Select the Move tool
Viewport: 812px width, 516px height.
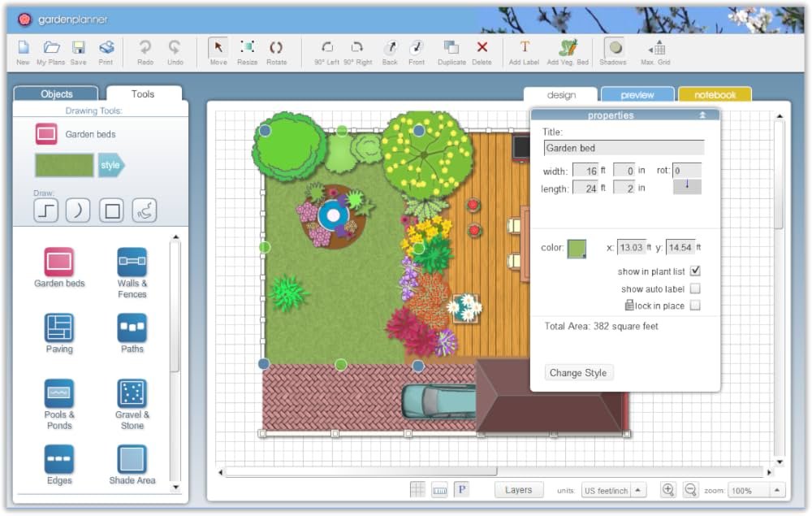tap(217, 50)
